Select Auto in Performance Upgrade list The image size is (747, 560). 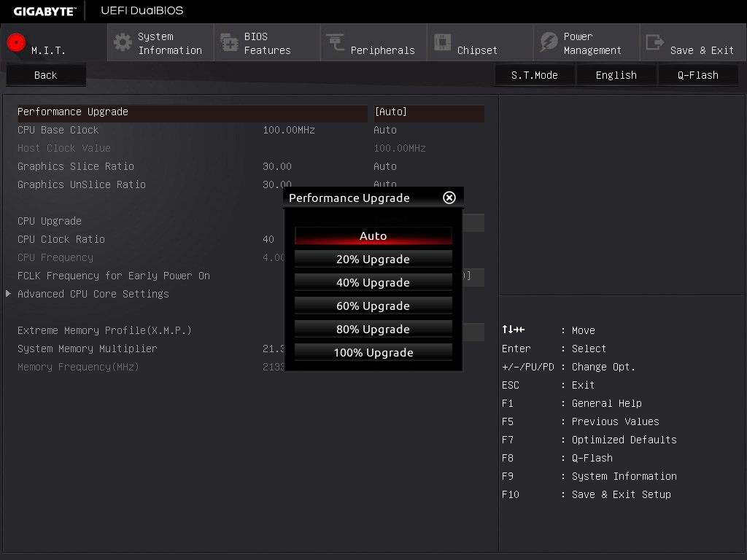coord(373,236)
